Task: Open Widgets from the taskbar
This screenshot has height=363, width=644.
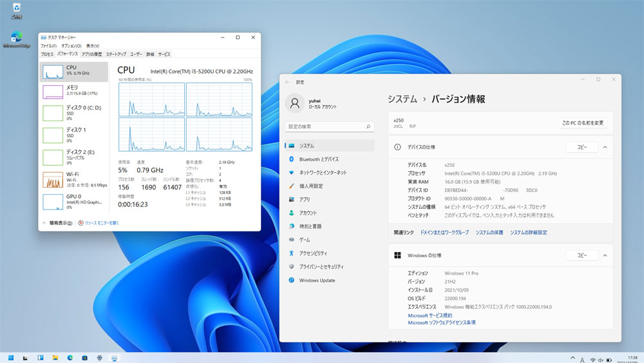Action: click(40, 358)
